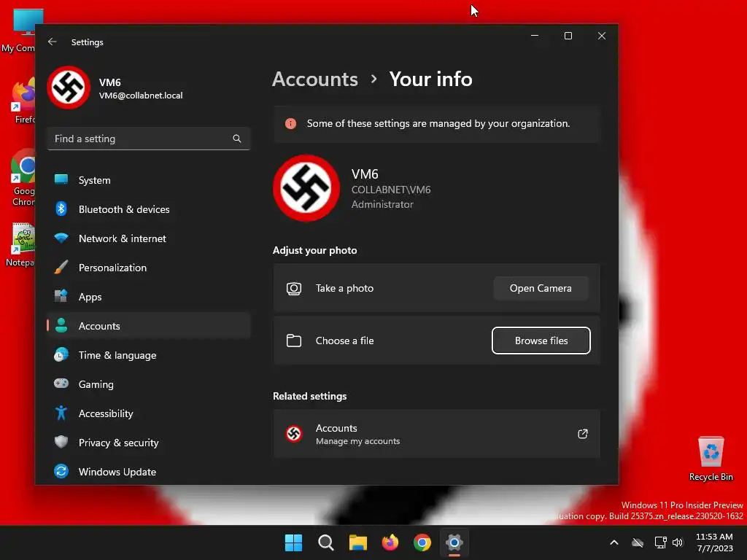Open Personalization settings
Viewport: 747px width, 560px height.
pos(149,268)
